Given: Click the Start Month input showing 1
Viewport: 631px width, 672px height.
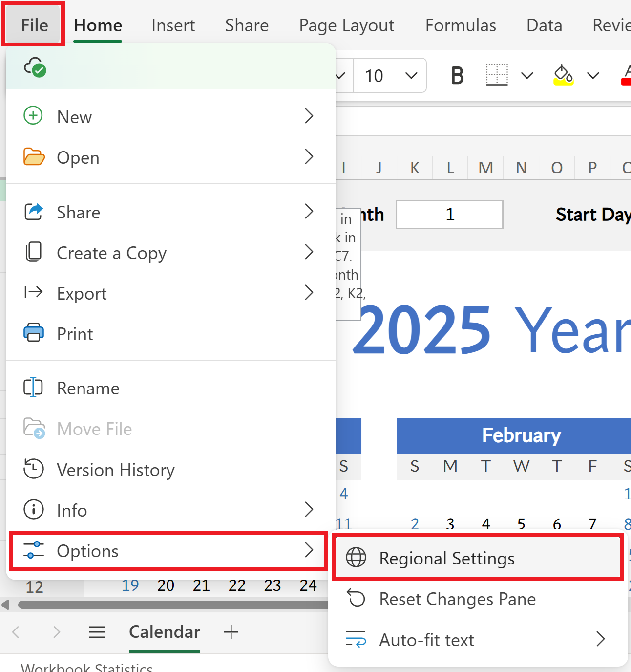Looking at the screenshot, I should 449,215.
